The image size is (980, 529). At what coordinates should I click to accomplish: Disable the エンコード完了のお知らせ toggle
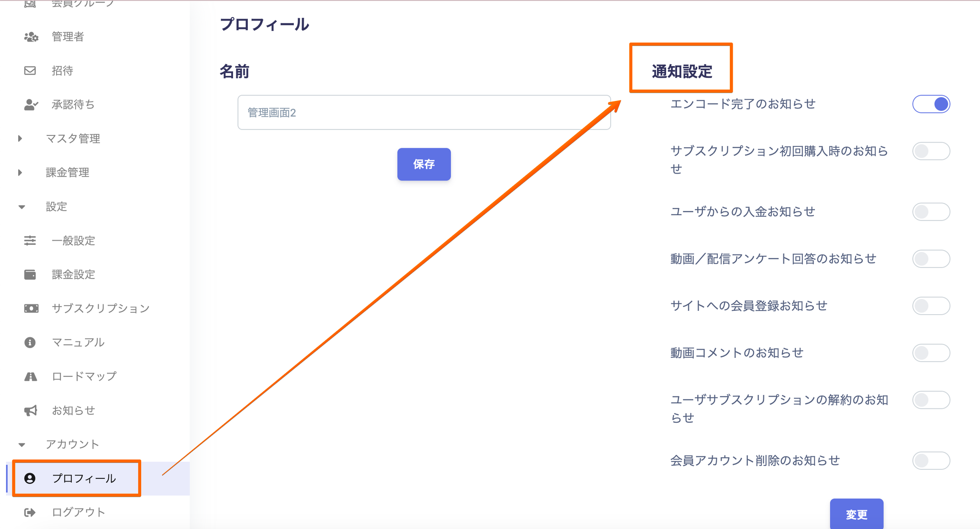point(931,104)
